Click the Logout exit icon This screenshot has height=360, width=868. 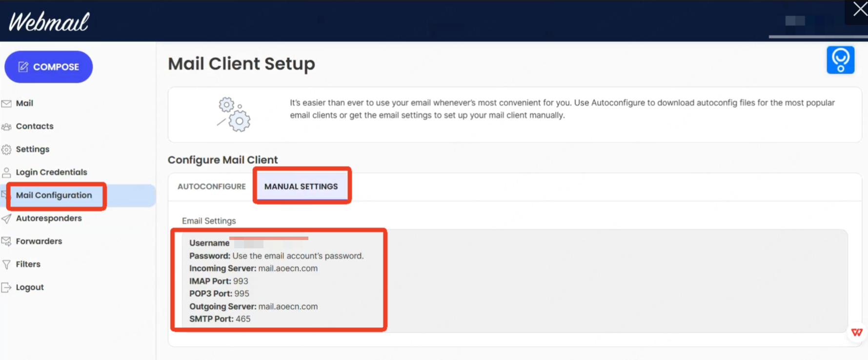pyautogui.click(x=6, y=287)
